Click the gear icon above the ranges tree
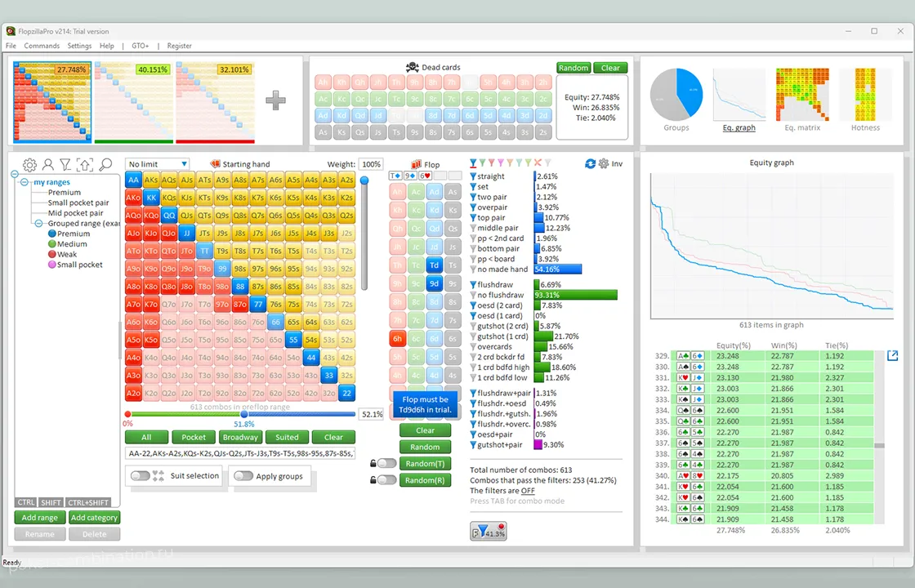The width and height of the screenshot is (915, 588). click(x=29, y=165)
